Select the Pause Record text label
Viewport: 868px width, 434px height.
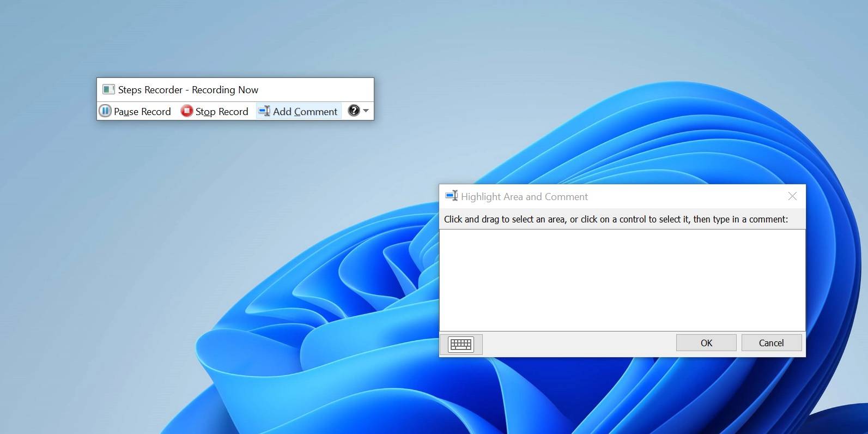pyautogui.click(x=142, y=112)
